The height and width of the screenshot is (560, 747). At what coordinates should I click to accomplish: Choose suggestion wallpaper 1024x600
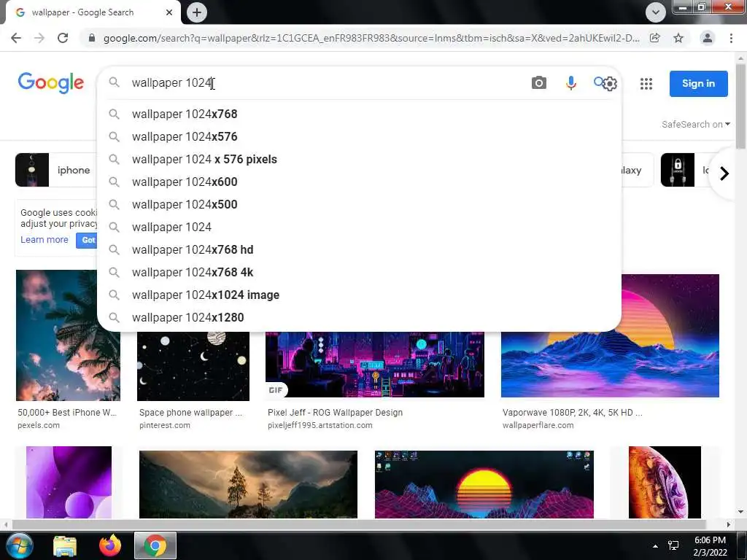[x=359, y=182]
